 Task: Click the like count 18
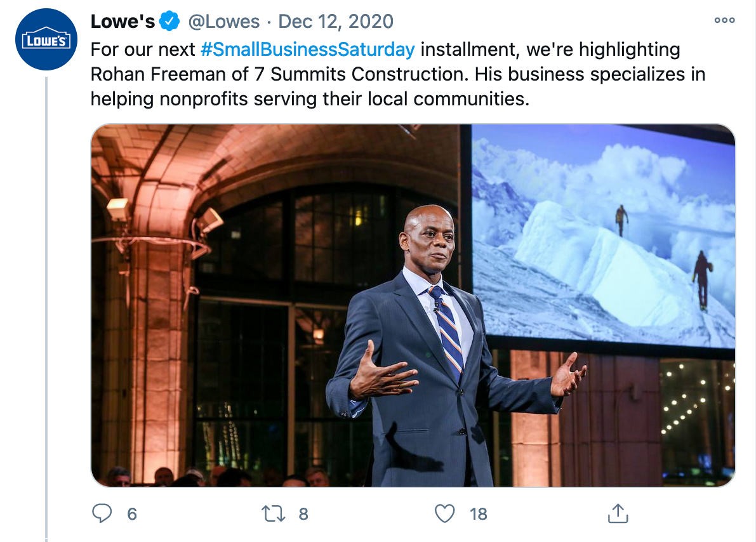(478, 514)
